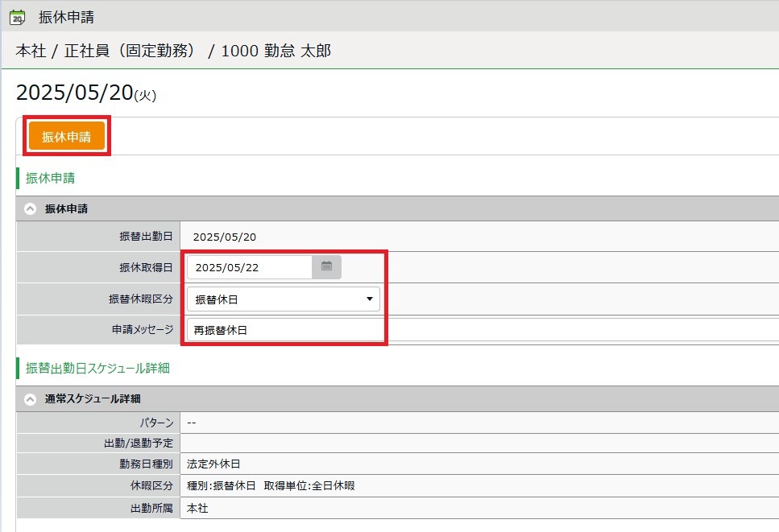Click the 振替出勤日スケジュール詳細 heading

click(97, 368)
